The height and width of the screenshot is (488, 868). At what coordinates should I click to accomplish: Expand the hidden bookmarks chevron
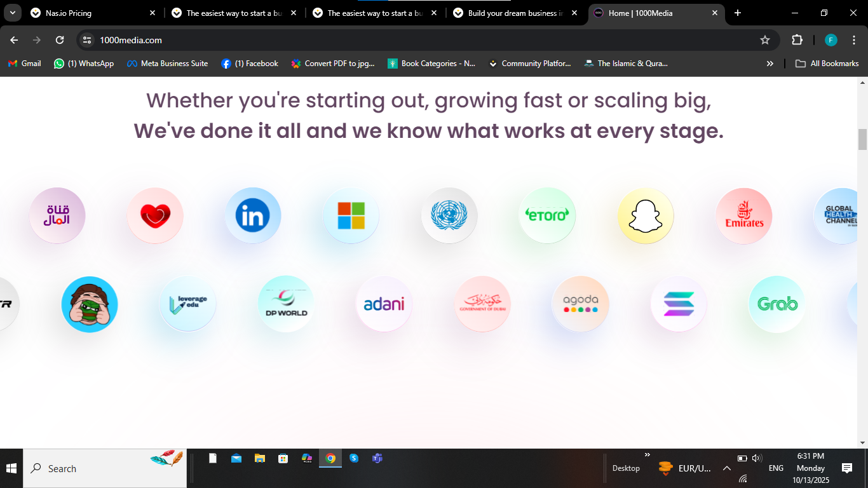tap(770, 64)
